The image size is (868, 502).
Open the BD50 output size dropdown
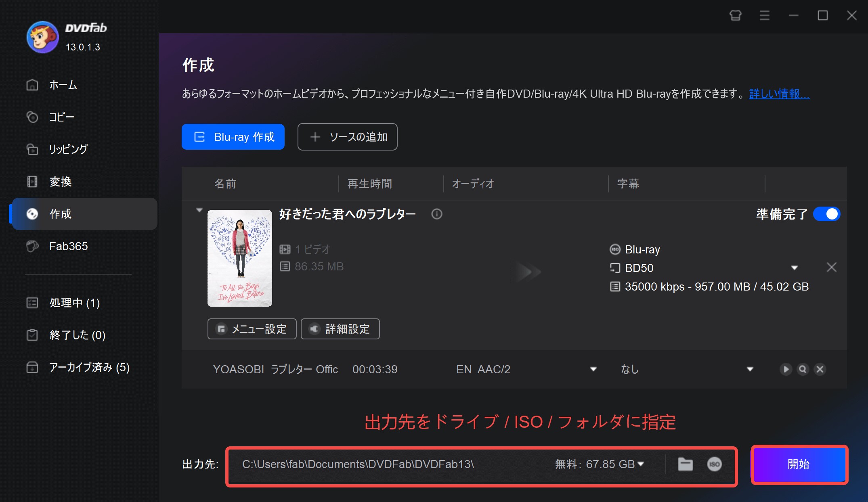(794, 268)
